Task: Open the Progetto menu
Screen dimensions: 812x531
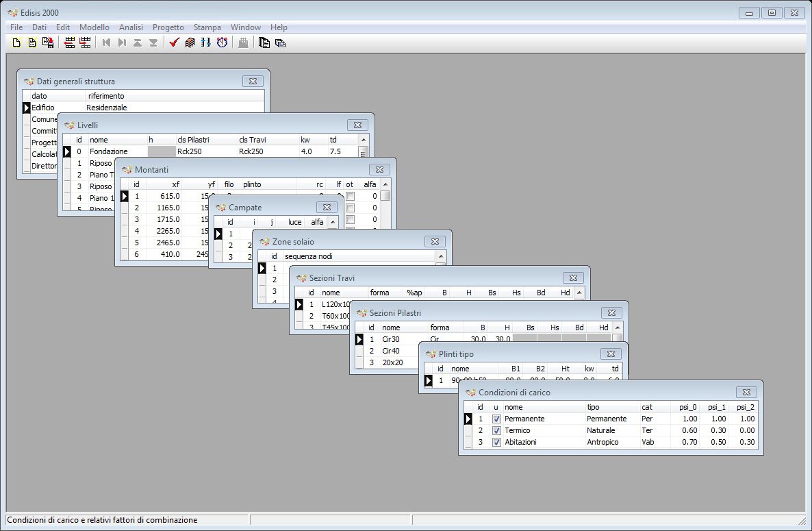Action: coord(168,27)
